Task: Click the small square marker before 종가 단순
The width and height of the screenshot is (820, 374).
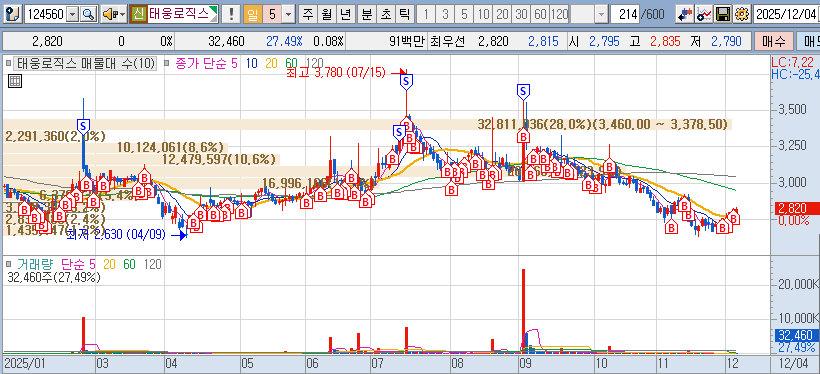Action: (x=167, y=64)
